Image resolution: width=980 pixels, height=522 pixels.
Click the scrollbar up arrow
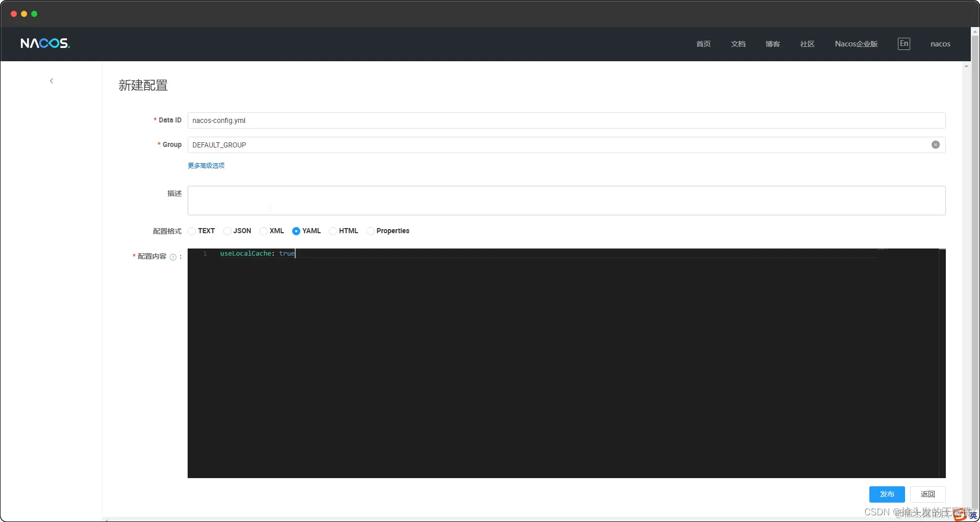click(x=966, y=65)
